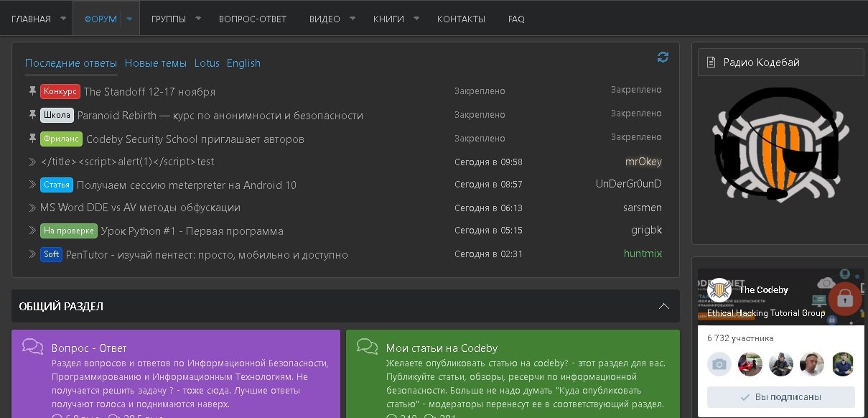Open the Мои статьи на Codeby section
This screenshot has width=868, height=418.
442,348
